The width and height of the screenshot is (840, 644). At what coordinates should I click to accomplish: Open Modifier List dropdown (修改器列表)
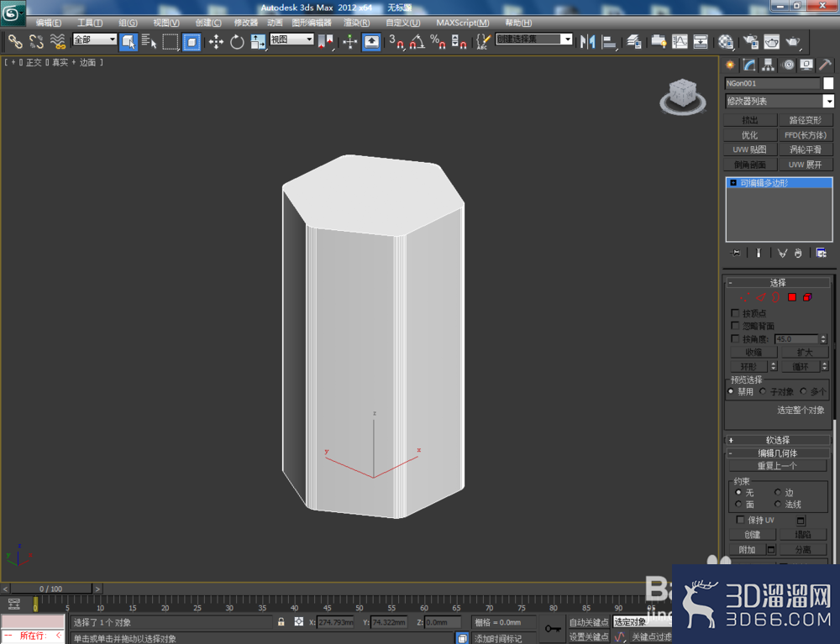pyautogui.click(x=780, y=101)
